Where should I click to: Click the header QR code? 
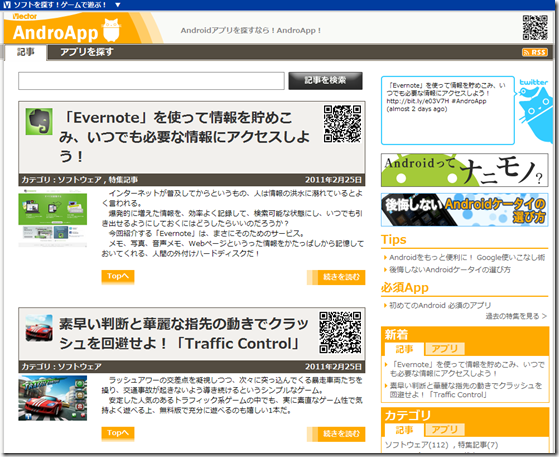[535, 27]
